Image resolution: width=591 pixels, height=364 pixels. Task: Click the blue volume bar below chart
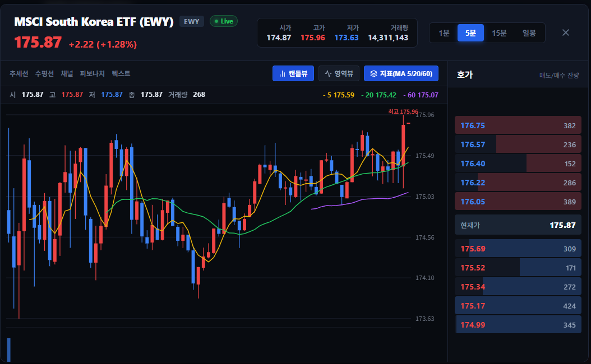(8, 349)
